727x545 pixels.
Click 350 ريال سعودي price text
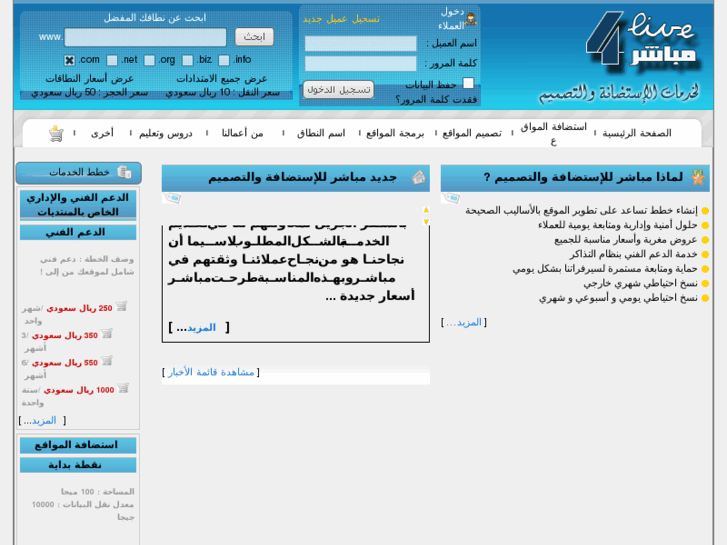tap(65, 335)
